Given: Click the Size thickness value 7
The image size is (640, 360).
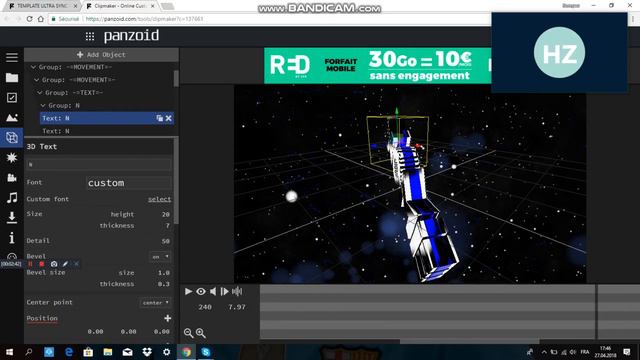Looking at the screenshot, I should point(167,226).
